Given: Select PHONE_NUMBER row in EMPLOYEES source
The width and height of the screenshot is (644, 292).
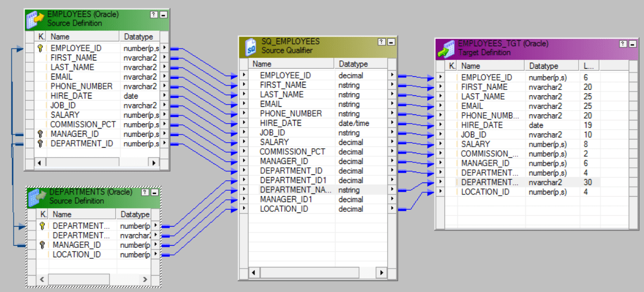Looking at the screenshot, I should (x=98, y=87).
